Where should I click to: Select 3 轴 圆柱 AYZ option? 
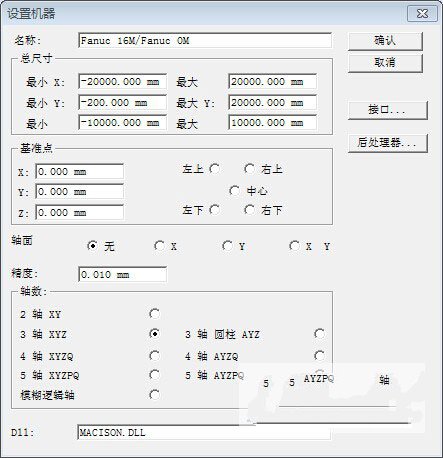coord(319,334)
